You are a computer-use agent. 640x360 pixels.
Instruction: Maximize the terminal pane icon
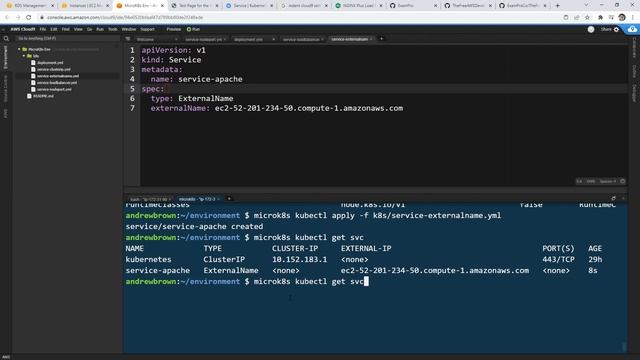pyautogui.click(x=613, y=199)
